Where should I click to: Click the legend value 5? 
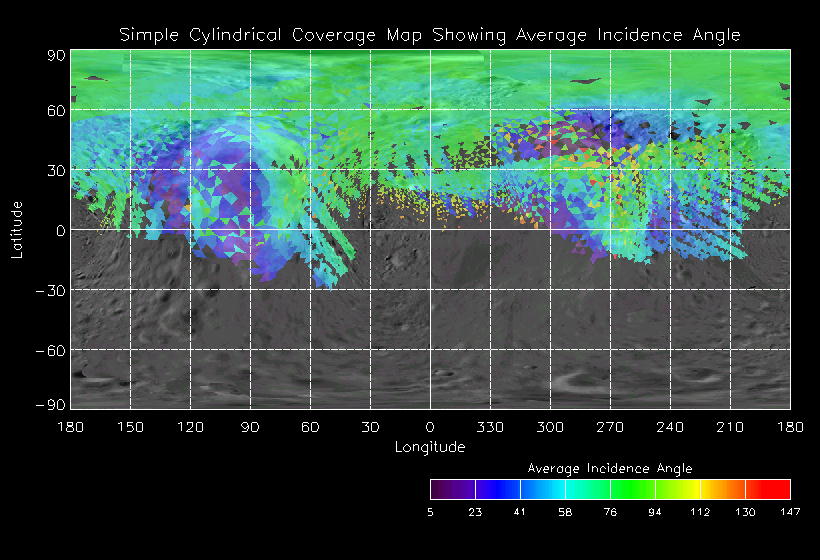click(431, 512)
